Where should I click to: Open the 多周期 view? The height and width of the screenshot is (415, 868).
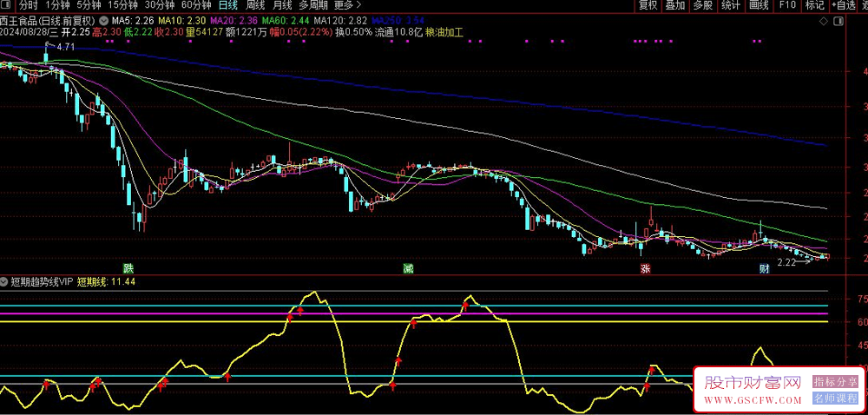[312, 5]
